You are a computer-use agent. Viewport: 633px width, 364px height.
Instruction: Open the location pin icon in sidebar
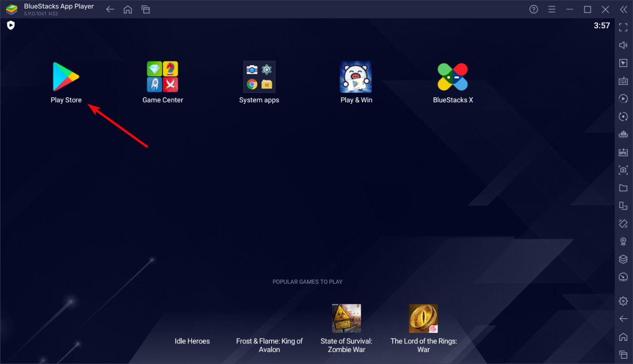623,241
